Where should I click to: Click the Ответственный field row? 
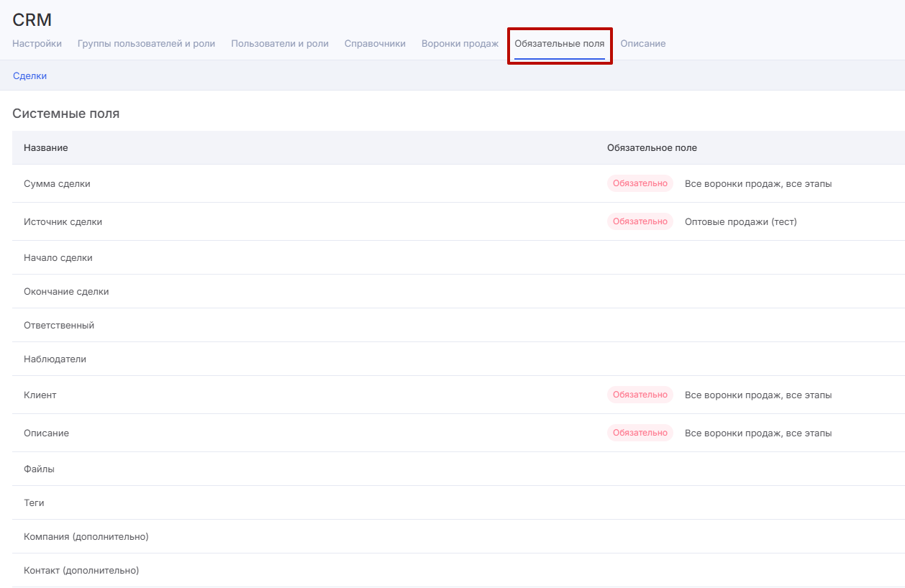coord(59,325)
